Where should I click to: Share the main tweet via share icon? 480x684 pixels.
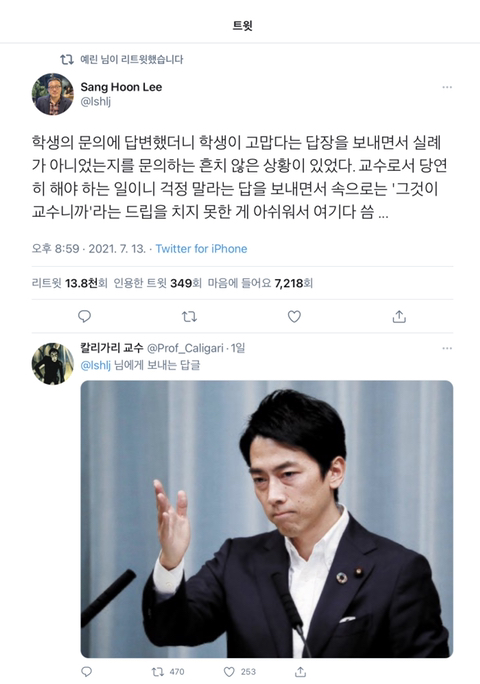(399, 316)
